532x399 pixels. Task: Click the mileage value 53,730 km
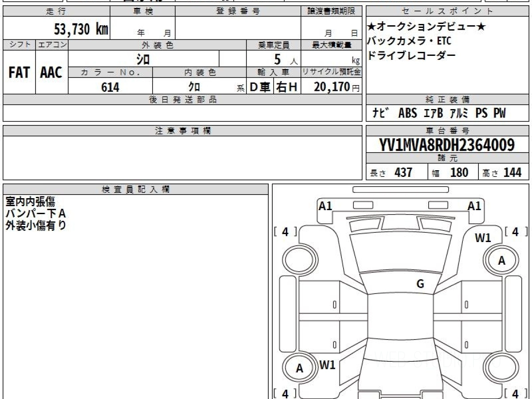click(81, 29)
